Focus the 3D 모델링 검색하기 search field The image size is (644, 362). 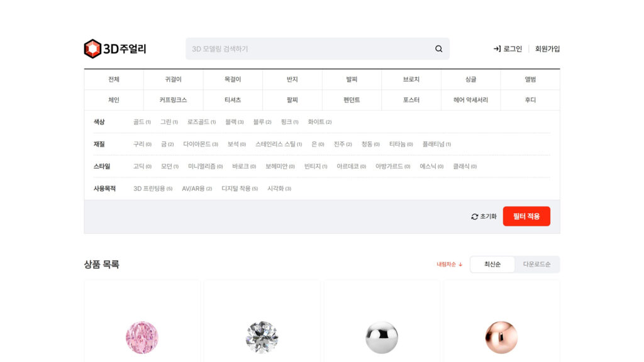(x=308, y=49)
